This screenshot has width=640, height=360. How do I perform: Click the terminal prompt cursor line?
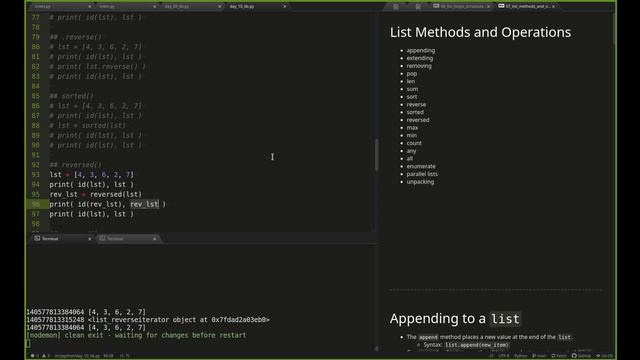[28, 343]
